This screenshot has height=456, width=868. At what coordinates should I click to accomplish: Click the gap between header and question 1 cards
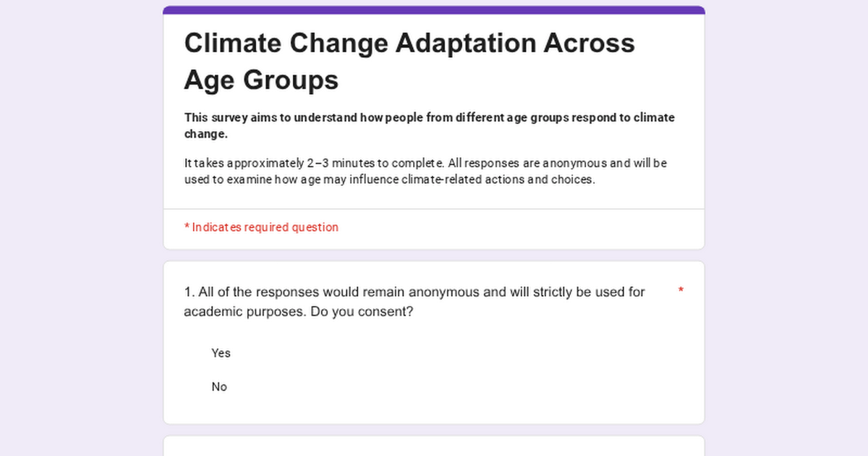click(434, 256)
